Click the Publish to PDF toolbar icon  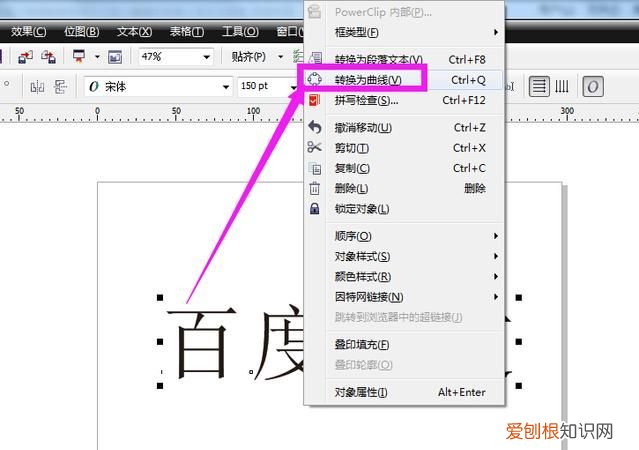(79, 57)
